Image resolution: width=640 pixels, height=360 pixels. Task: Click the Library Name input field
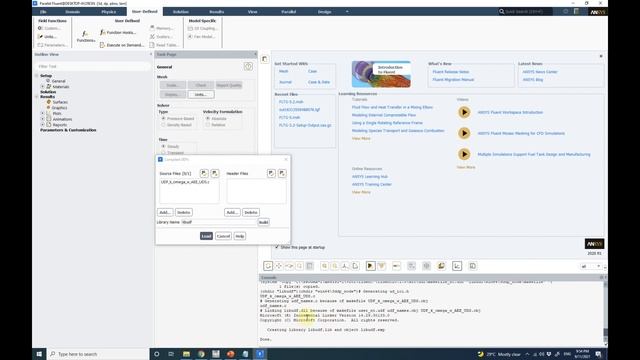point(219,222)
